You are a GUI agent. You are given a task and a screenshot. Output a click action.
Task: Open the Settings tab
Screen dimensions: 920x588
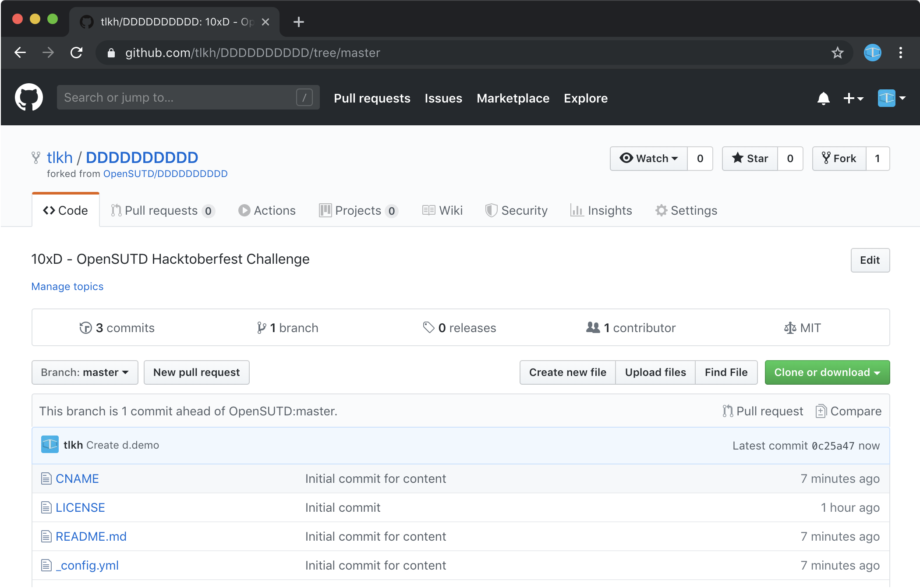(686, 211)
